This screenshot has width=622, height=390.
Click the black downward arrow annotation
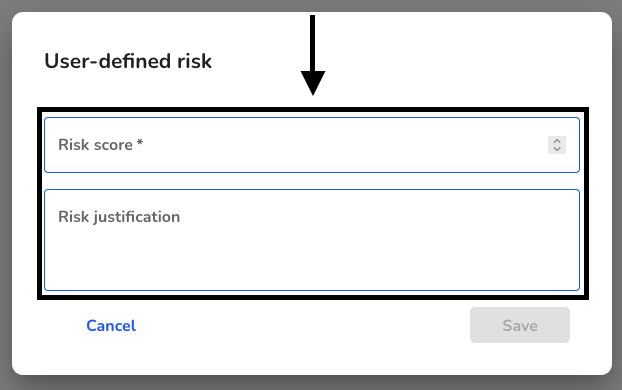point(313,55)
